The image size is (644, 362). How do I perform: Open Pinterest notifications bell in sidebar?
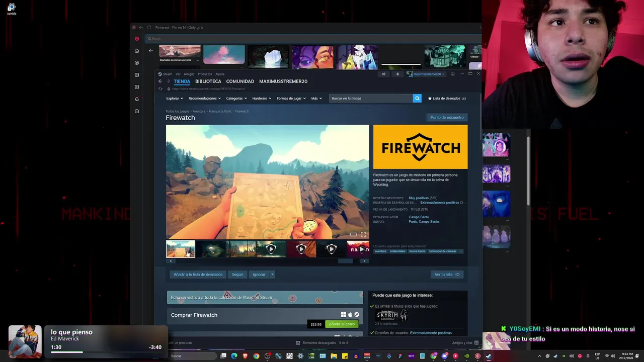click(137, 99)
